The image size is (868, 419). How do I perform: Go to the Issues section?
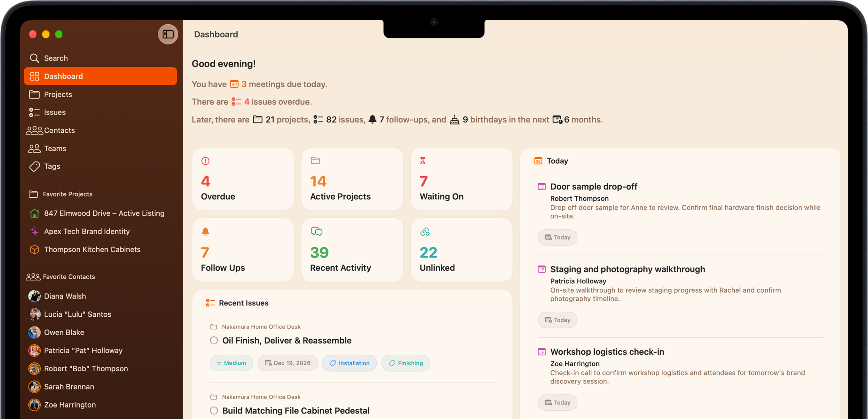(x=100, y=112)
